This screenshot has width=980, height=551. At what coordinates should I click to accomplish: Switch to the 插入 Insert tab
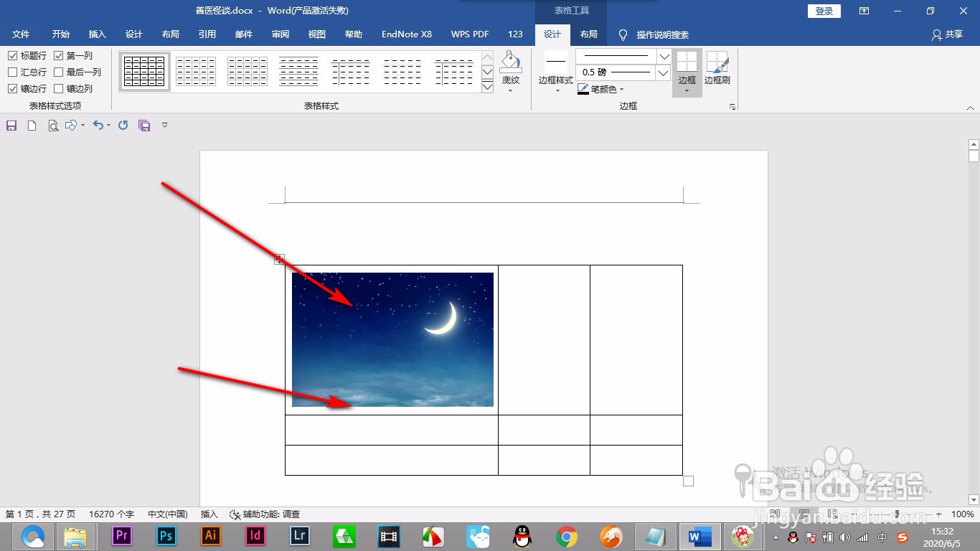click(98, 34)
